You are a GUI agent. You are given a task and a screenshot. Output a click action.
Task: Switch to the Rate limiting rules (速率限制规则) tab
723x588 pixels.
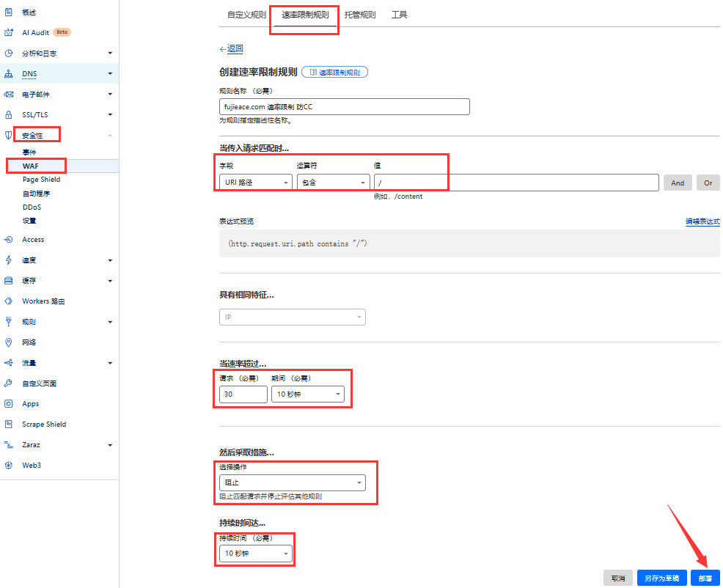pos(305,15)
